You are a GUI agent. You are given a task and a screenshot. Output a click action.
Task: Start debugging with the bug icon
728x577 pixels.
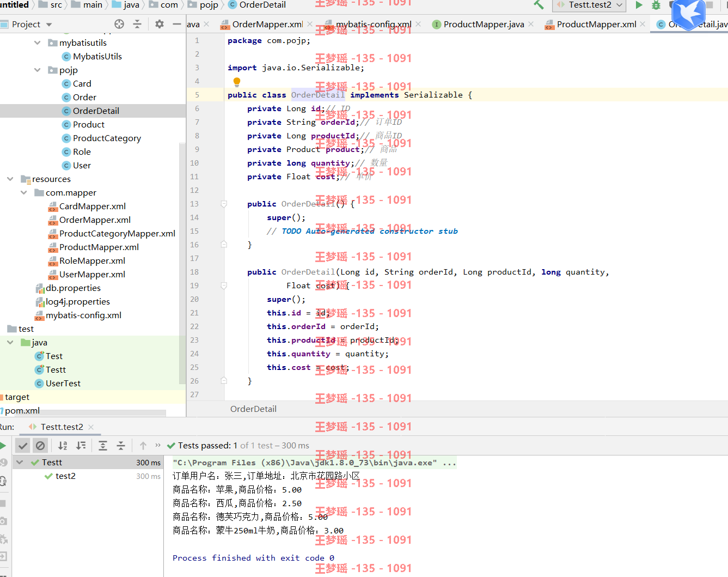(x=656, y=5)
